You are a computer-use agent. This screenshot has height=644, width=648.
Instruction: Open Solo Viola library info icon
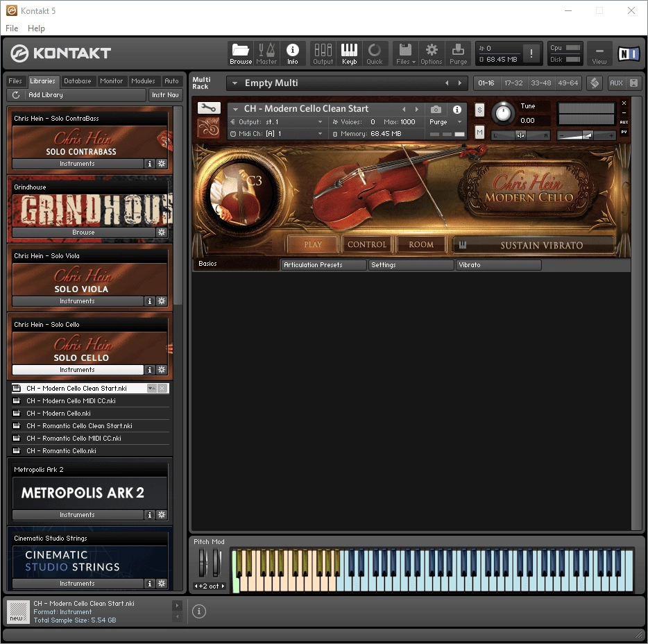point(150,301)
